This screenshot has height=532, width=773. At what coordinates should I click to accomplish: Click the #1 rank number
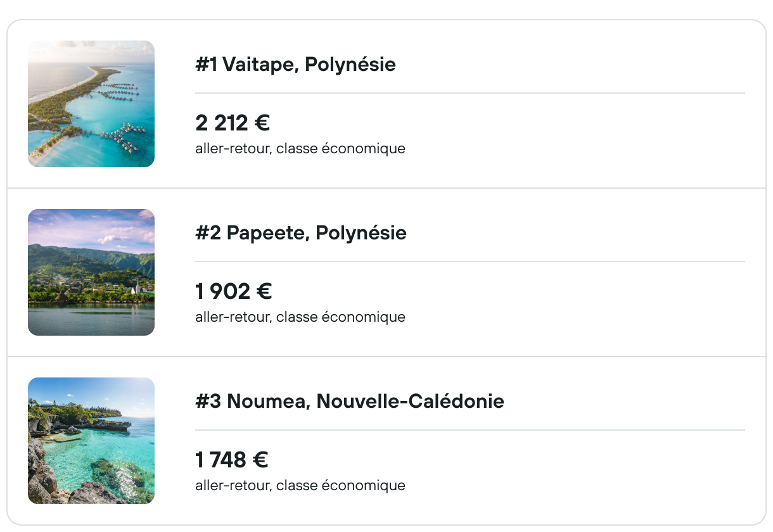tap(206, 65)
